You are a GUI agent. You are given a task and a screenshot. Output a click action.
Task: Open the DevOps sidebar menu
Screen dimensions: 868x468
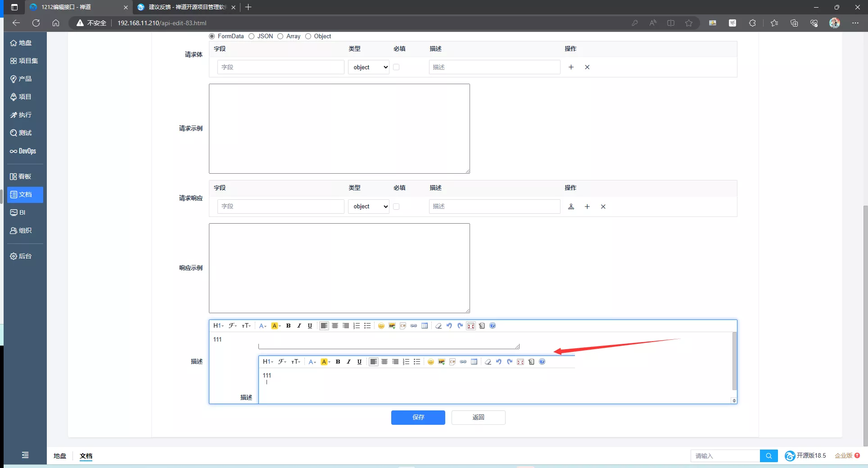pyautogui.click(x=25, y=151)
